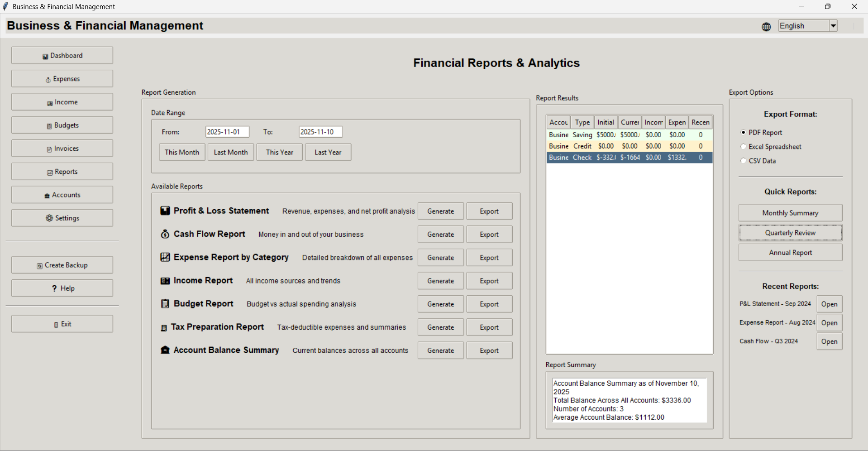Viewport: 868px width, 451px height.
Task: Open the English language dropdown
Action: [x=833, y=25]
